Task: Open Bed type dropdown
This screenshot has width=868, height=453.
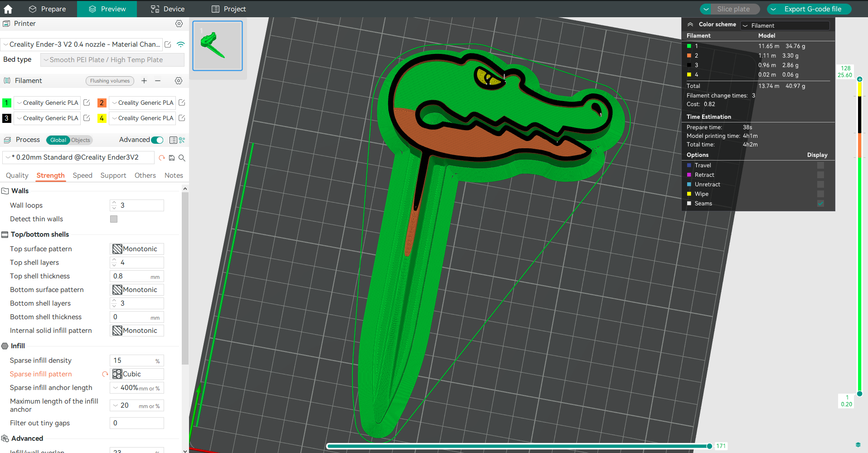Action: click(112, 60)
